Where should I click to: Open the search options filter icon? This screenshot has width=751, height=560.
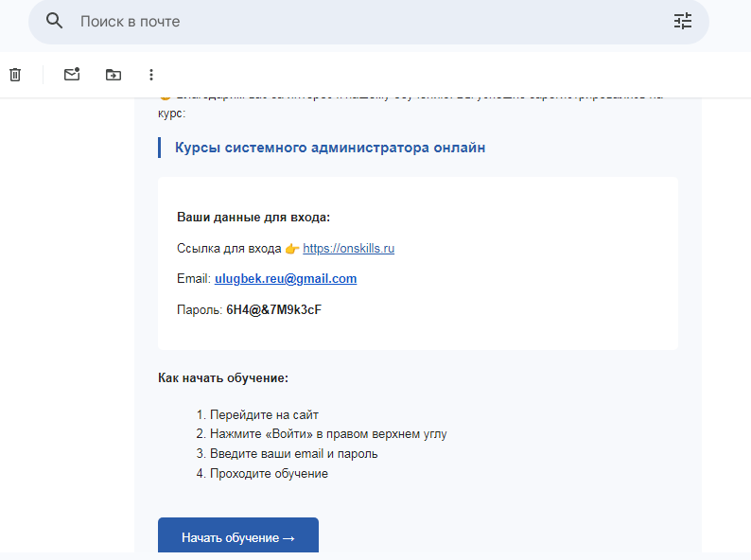point(683,21)
